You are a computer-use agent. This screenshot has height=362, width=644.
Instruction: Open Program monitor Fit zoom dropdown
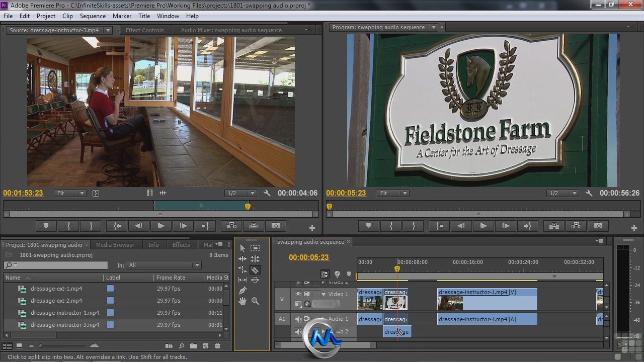[393, 193]
